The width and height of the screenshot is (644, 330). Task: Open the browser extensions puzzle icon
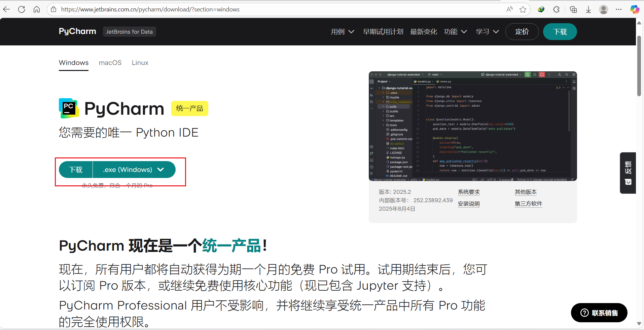click(557, 9)
